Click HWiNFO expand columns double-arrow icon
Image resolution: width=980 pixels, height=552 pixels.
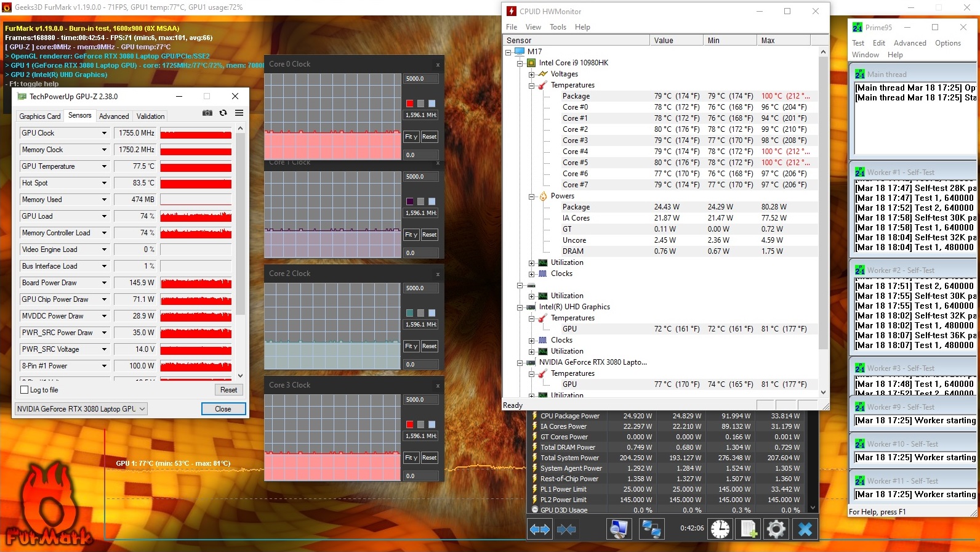[540, 529]
